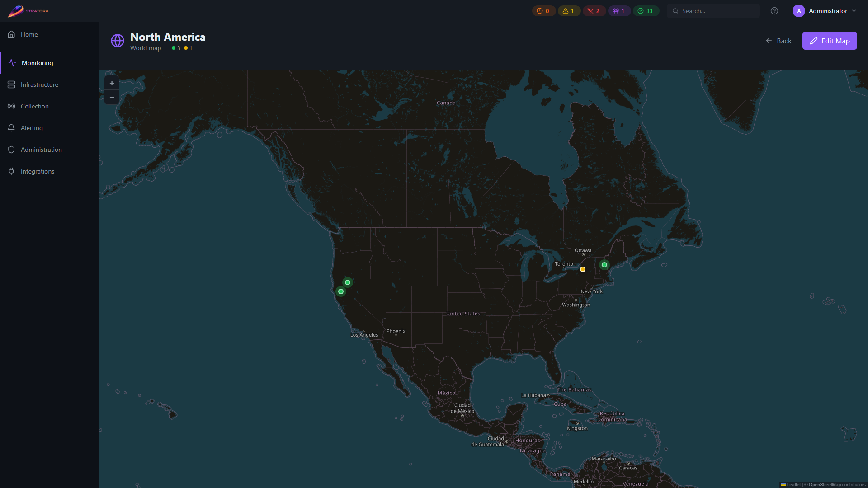
Task: Open the Administration section
Action: point(50,150)
